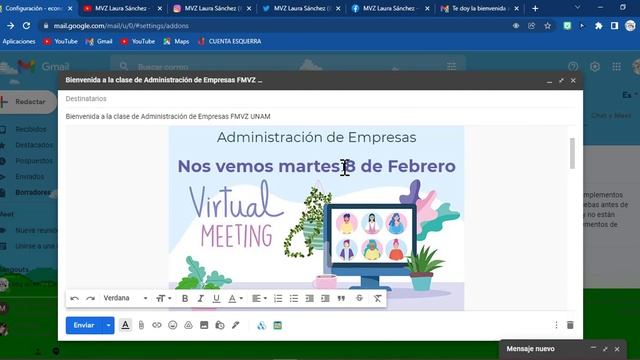Open the text alignment dropdown
Image resolution: width=640 pixels, height=360 pixels.
pyautogui.click(x=259, y=298)
